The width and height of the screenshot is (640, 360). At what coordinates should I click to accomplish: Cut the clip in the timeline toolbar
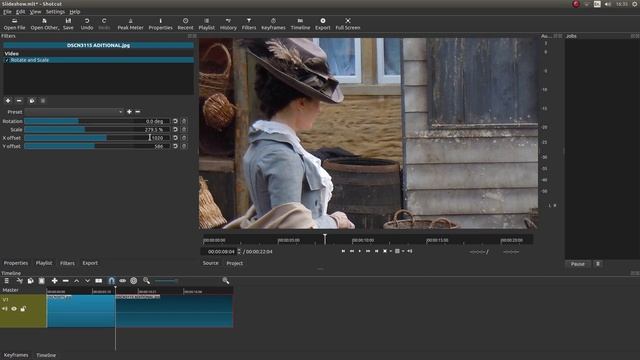(x=19, y=281)
